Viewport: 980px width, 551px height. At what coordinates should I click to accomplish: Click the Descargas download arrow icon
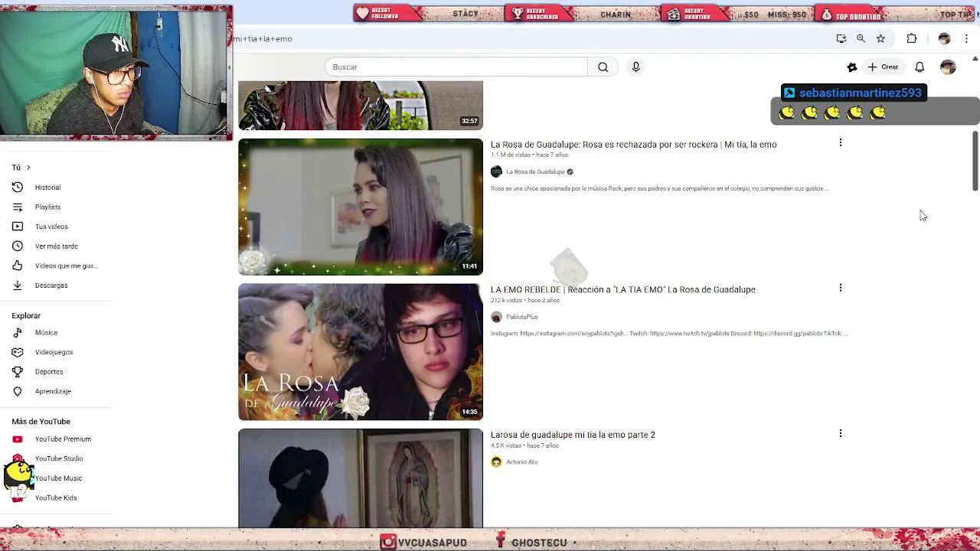coord(18,285)
